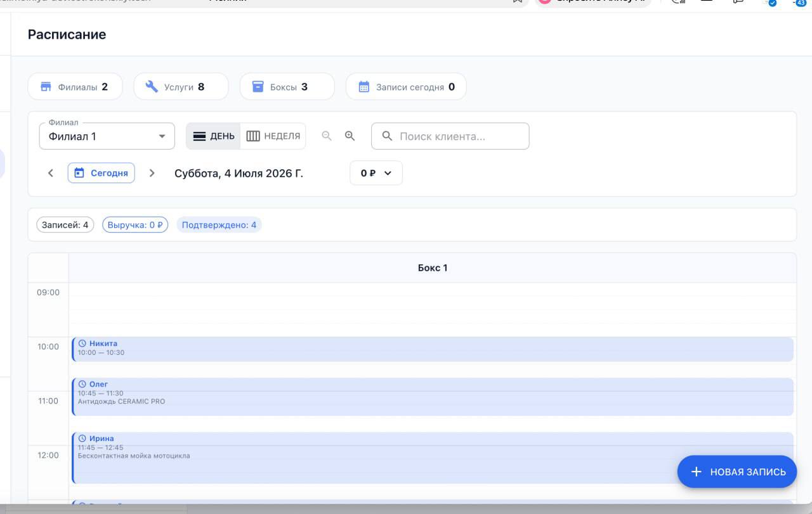Viewport: 812px width, 514px height.
Task: Click the Записей: 4 chip
Action: tap(65, 225)
